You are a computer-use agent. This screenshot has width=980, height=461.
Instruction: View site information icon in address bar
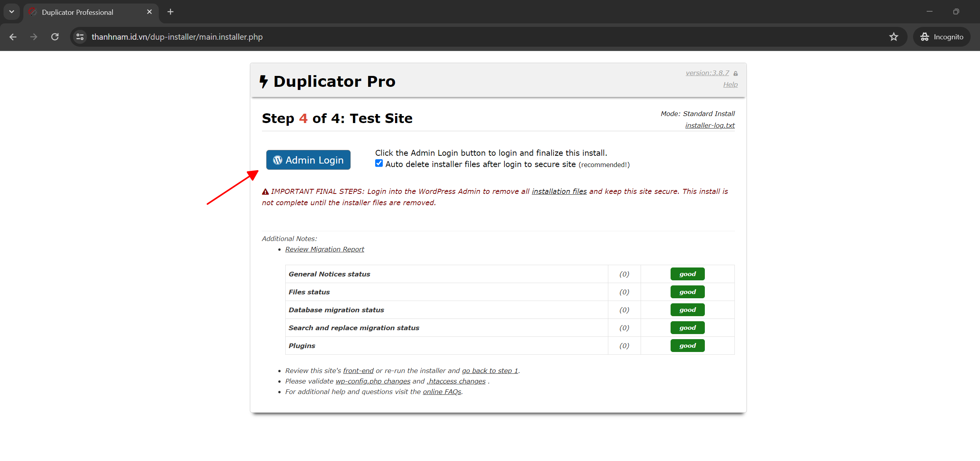[80, 37]
